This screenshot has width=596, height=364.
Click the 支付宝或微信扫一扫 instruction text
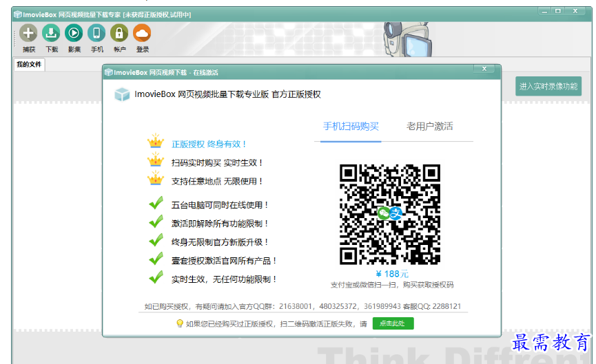tap(392, 285)
